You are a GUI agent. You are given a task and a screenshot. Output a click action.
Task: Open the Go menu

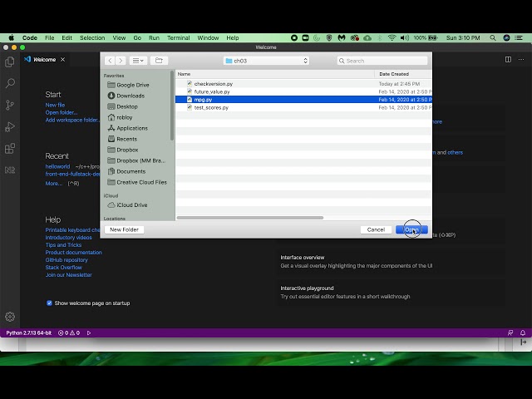point(137,37)
